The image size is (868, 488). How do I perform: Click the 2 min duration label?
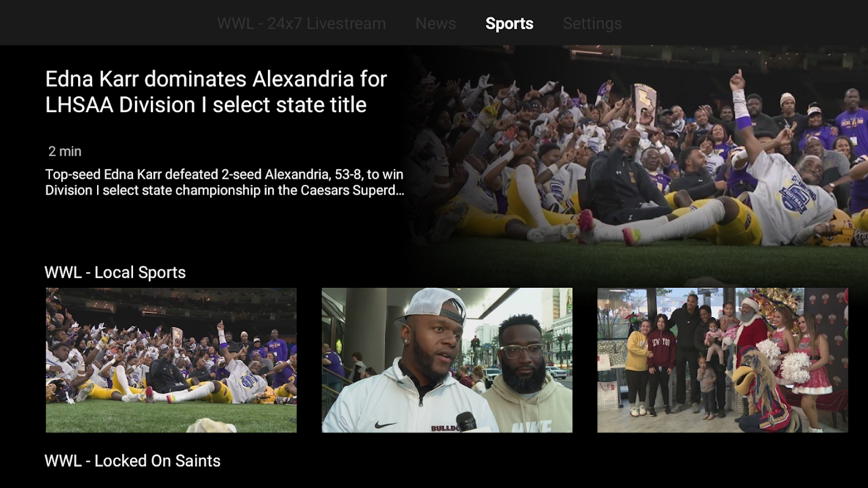(x=65, y=151)
